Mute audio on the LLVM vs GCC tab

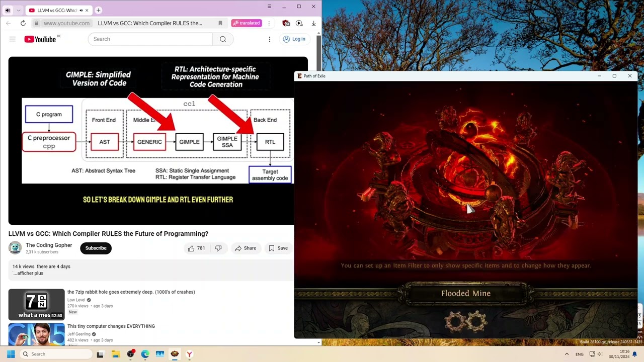(81, 10)
